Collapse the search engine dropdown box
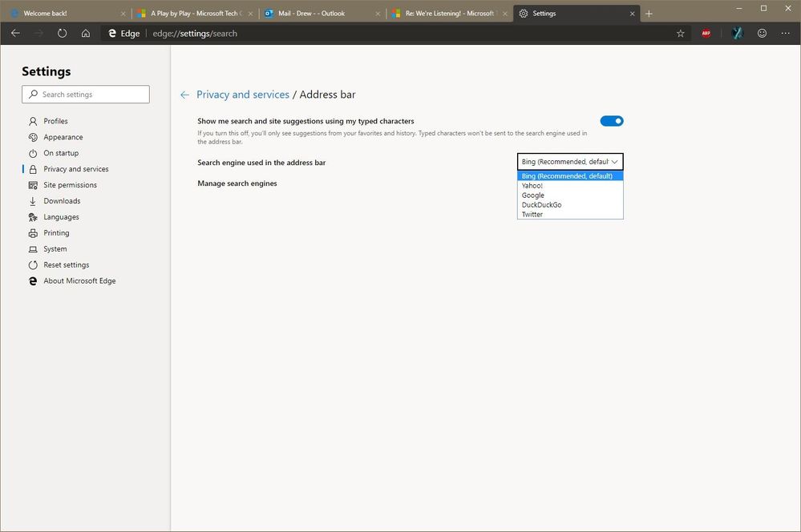The width and height of the screenshot is (801, 532). point(570,162)
